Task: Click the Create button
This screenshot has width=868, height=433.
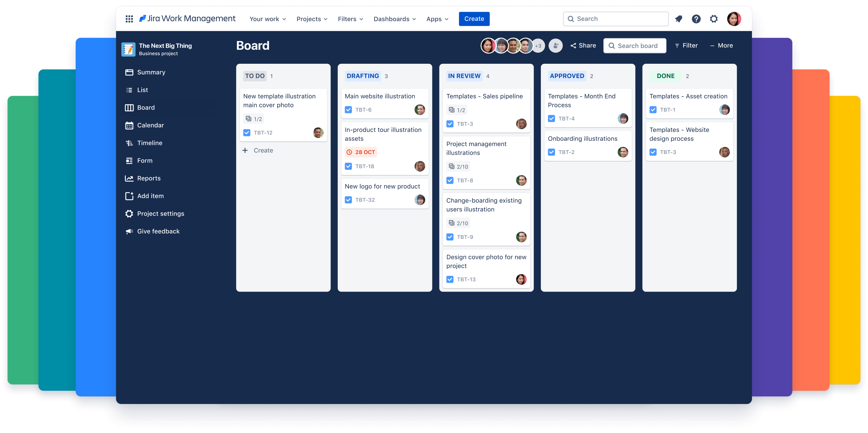Action: click(x=473, y=19)
